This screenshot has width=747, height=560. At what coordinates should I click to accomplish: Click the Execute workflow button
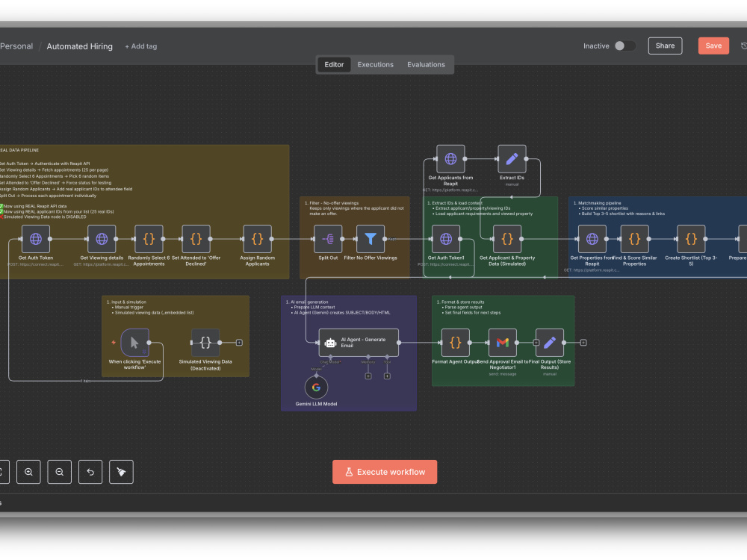click(385, 472)
